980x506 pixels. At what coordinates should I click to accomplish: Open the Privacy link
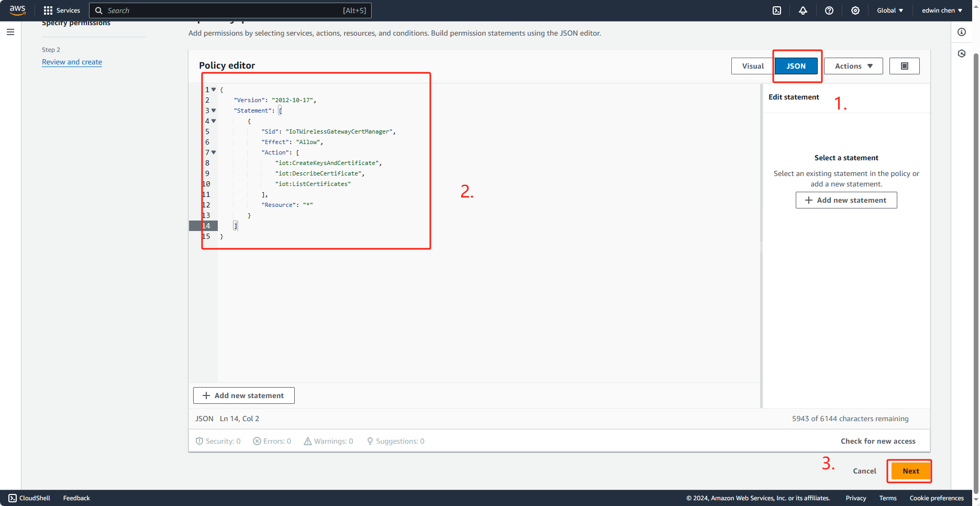[x=855, y=498]
